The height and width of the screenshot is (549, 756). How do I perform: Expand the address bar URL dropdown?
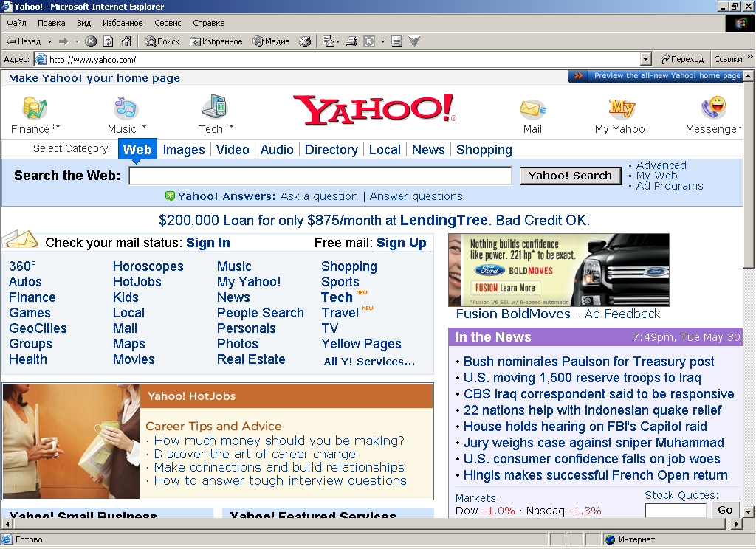coord(646,59)
